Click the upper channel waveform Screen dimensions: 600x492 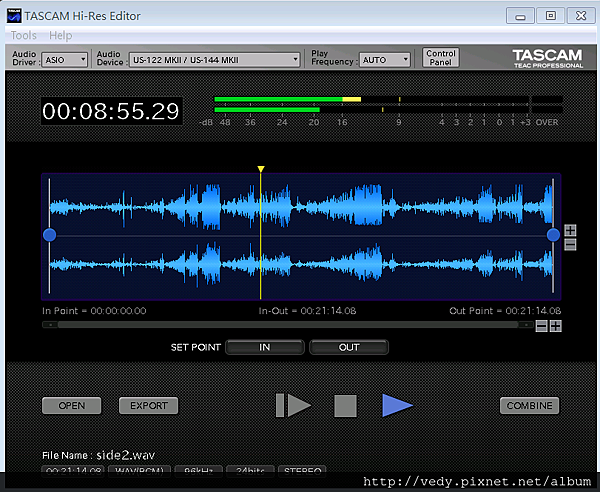[x=301, y=207]
